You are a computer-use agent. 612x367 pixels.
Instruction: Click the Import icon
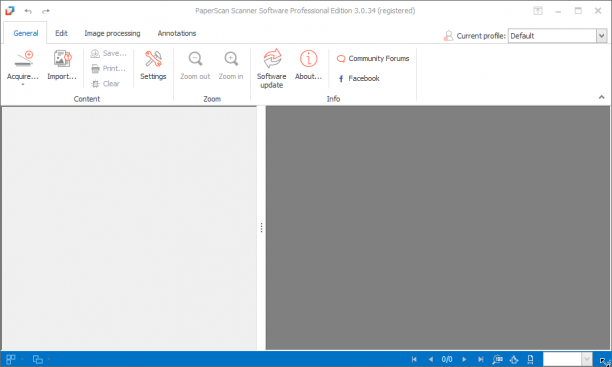62,59
